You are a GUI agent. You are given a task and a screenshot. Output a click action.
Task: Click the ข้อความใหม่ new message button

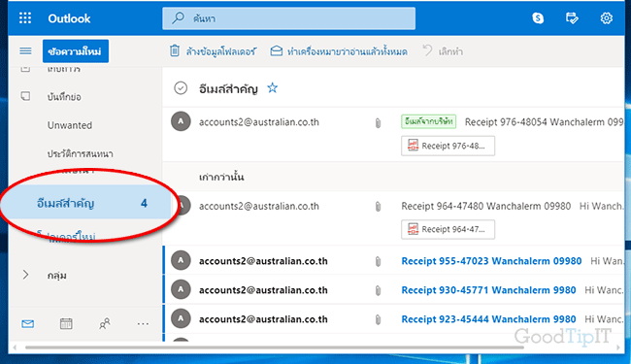click(x=76, y=51)
